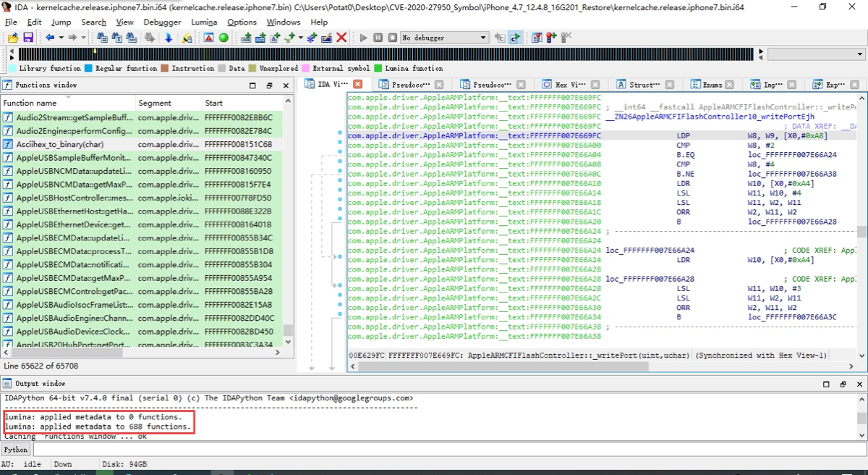Viewport: 868px width, 475px height.
Task: Close the IDA View tab
Action: (x=357, y=85)
